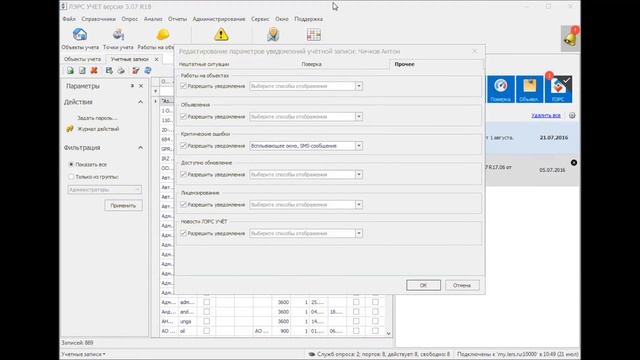Viewport: 640px width, 360px height.
Task: Open the Работы на объектах helmet icon
Action: (162, 35)
